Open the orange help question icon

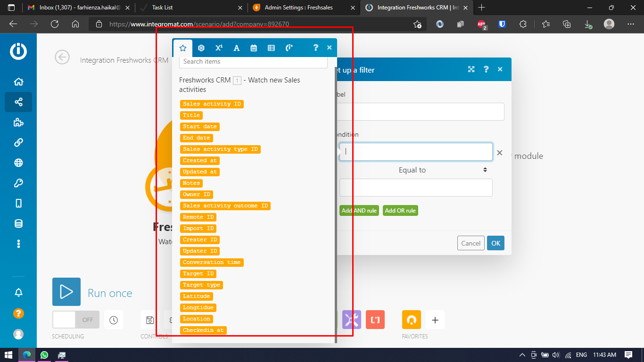[x=18, y=313]
